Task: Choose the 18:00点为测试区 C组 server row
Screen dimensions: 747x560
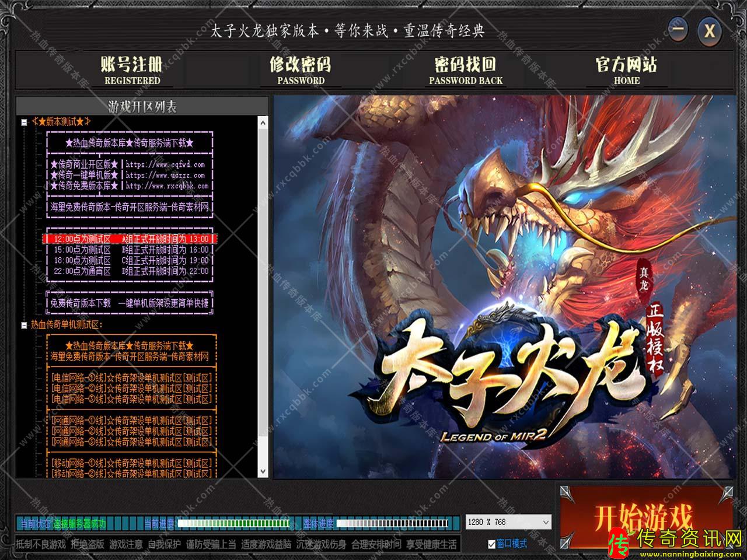Action: [130, 260]
